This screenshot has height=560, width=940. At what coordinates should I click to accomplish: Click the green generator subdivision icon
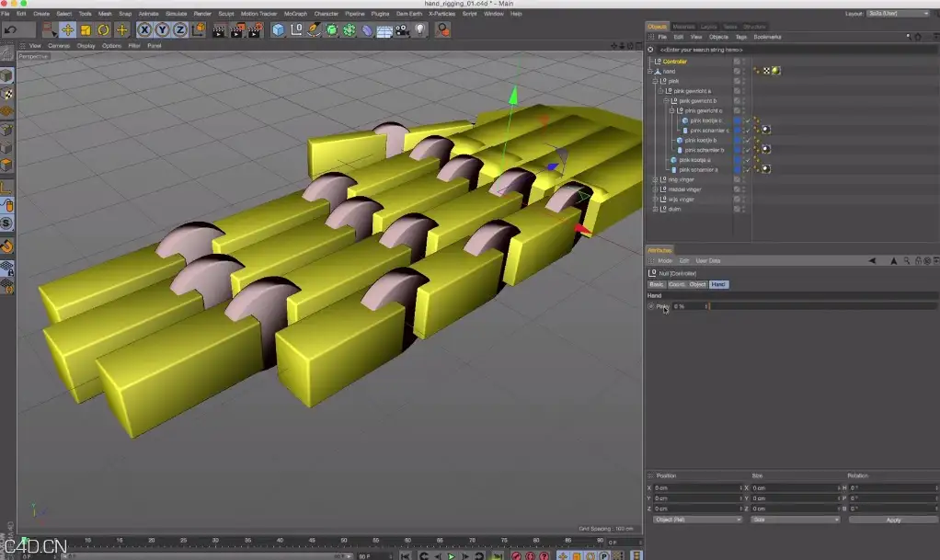pyautogui.click(x=331, y=29)
